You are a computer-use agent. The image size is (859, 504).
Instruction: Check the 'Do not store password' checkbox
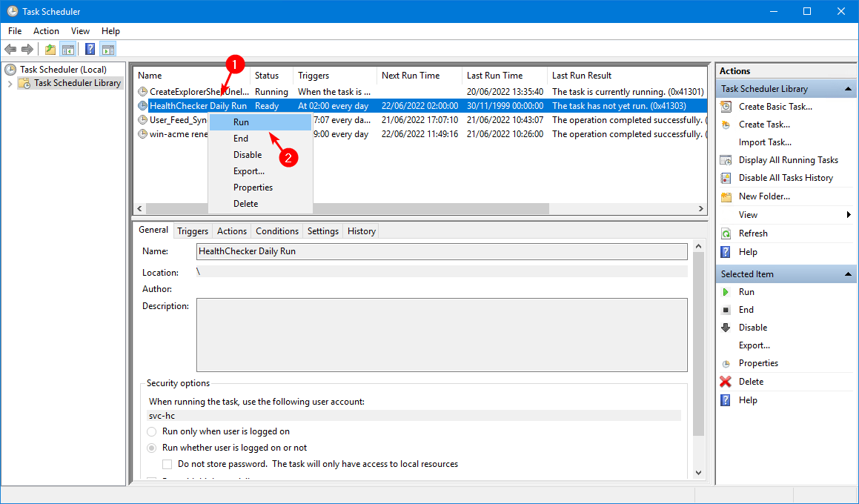(x=168, y=465)
